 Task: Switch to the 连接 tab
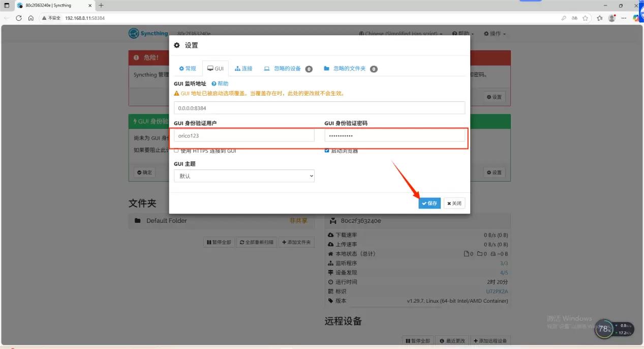click(244, 69)
